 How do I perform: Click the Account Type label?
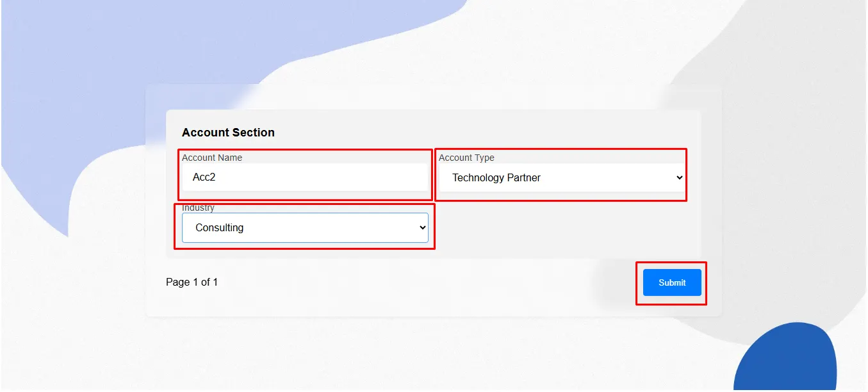click(466, 158)
